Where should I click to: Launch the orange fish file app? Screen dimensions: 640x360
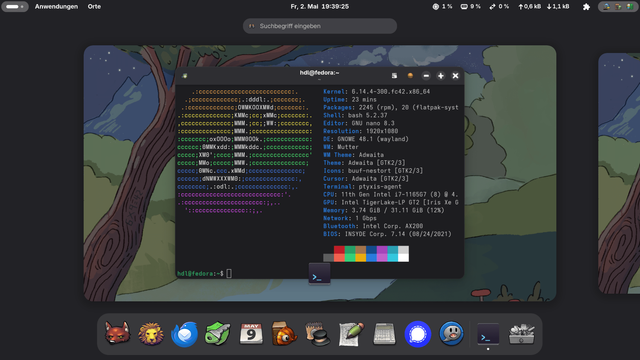(x=284, y=334)
